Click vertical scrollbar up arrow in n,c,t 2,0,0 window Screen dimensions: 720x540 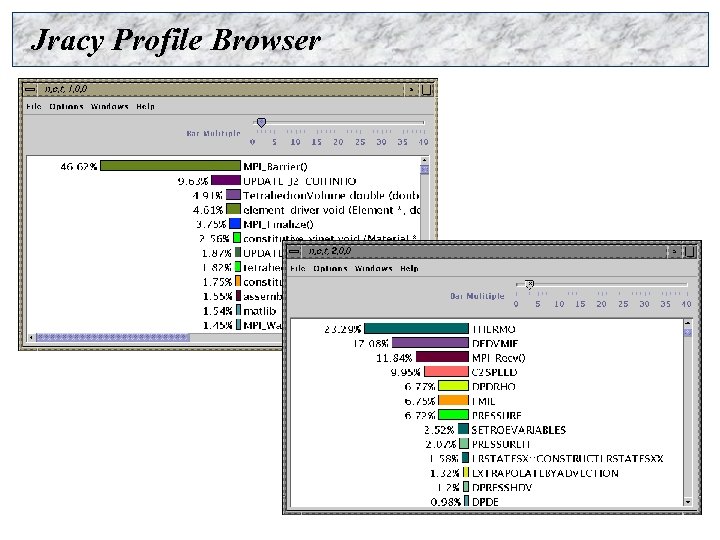687,323
